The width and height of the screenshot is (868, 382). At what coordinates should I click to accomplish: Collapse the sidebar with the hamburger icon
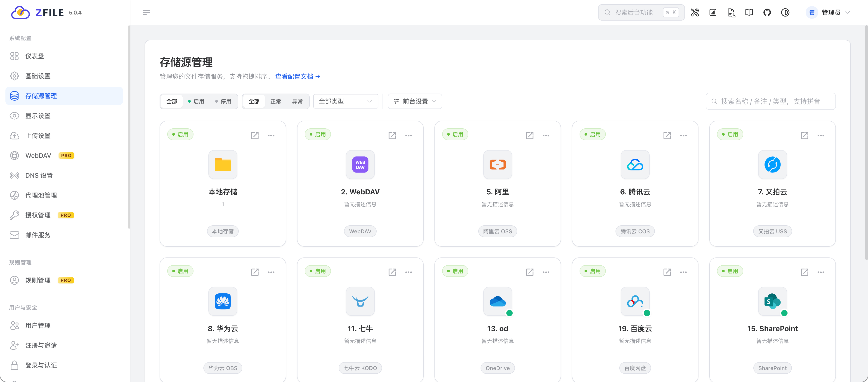pyautogui.click(x=146, y=12)
